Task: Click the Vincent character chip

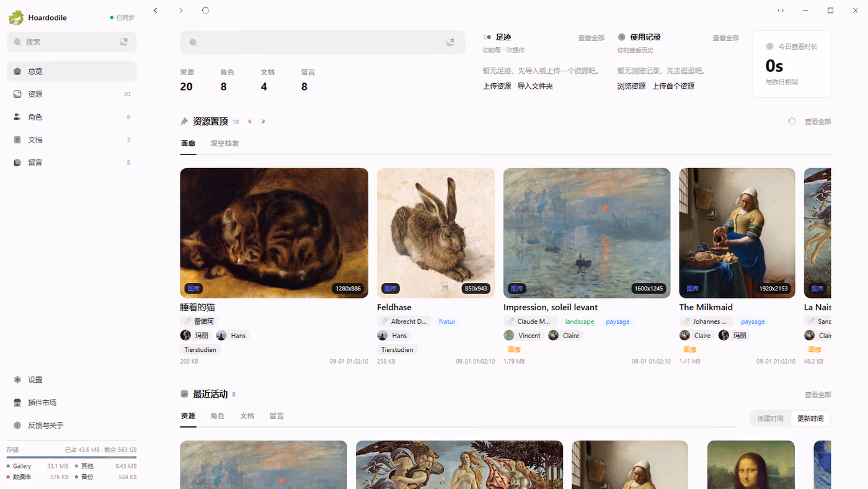Action: click(x=523, y=336)
